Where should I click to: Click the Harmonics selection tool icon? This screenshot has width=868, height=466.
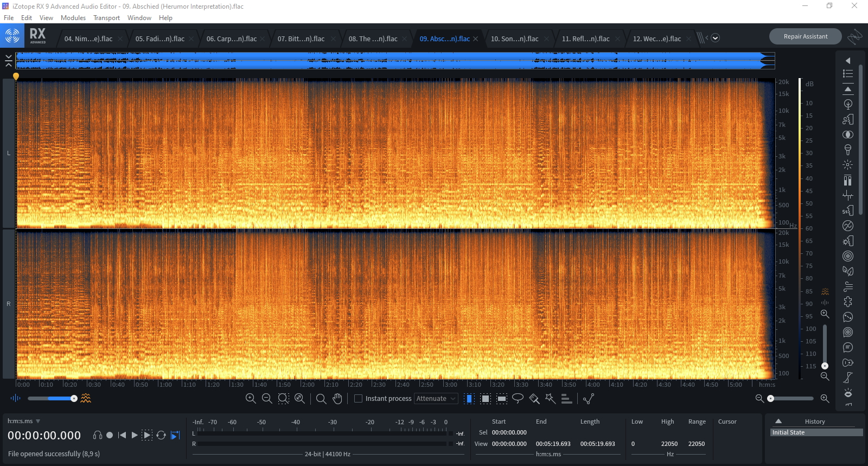(566, 399)
